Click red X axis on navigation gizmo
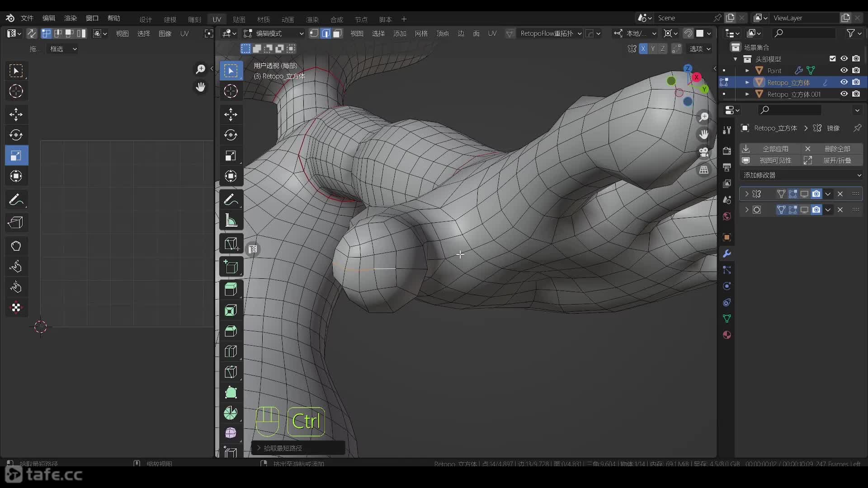The width and height of the screenshot is (868, 488). click(x=697, y=77)
